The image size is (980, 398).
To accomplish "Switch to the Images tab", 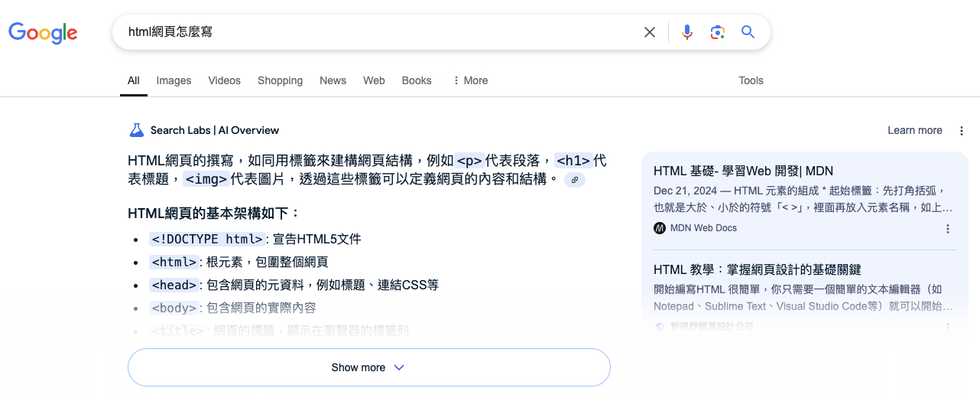I will tap(174, 80).
